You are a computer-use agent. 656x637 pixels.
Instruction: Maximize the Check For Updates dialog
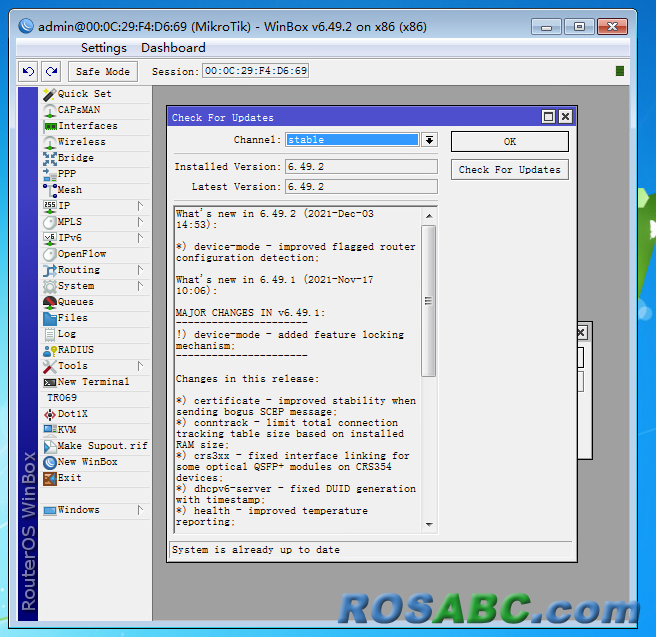point(548,116)
